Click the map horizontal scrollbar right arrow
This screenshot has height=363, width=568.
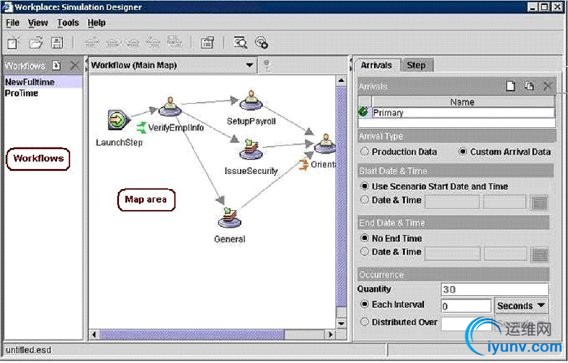point(330,334)
